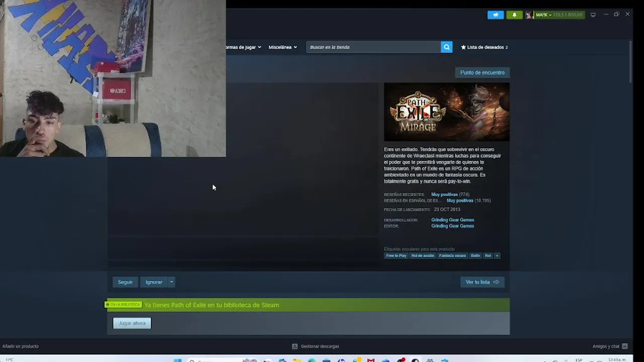Open the MA!'K account name dropdown

tap(543, 15)
